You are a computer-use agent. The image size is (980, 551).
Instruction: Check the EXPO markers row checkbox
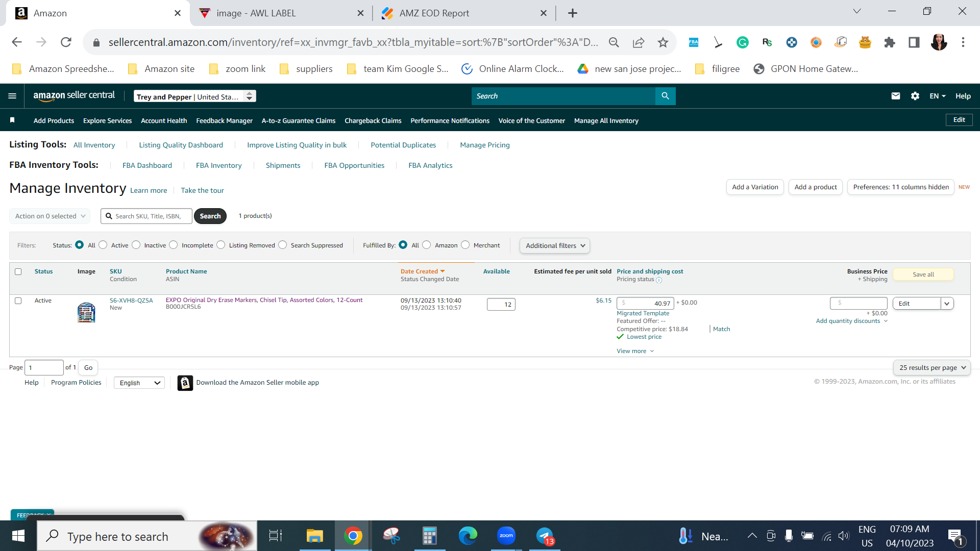(x=18, y=300)
